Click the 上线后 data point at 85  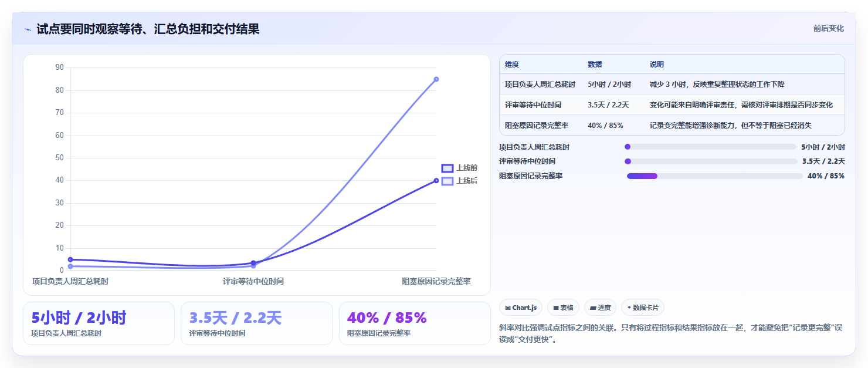[436, 79]
